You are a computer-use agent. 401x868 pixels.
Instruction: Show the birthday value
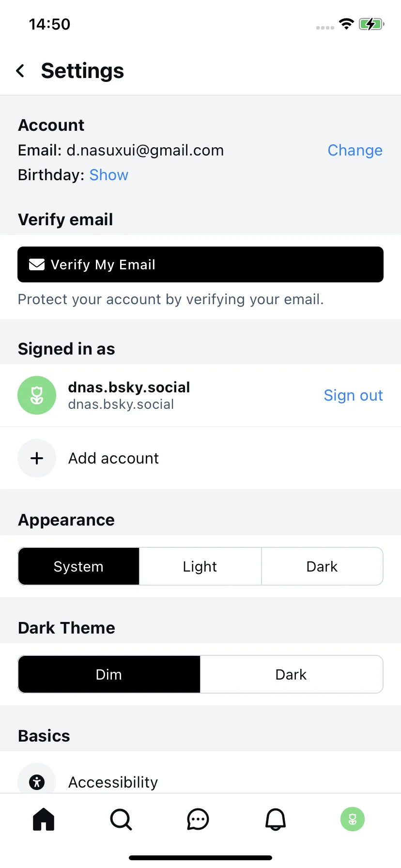(109, 175)
